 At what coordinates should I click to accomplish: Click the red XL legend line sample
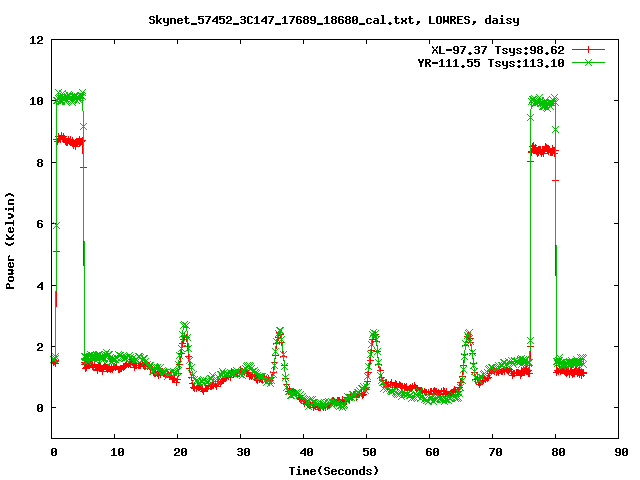click(588, 50)
